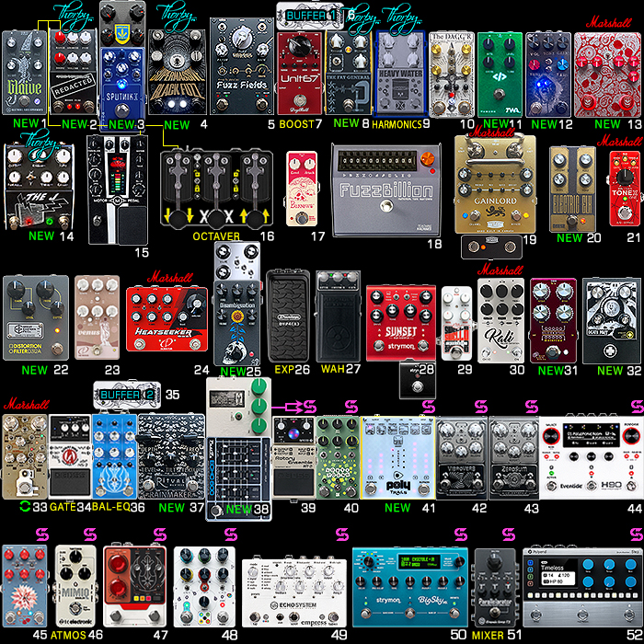Click the Eventide H90 pedal

click(592, 457)
